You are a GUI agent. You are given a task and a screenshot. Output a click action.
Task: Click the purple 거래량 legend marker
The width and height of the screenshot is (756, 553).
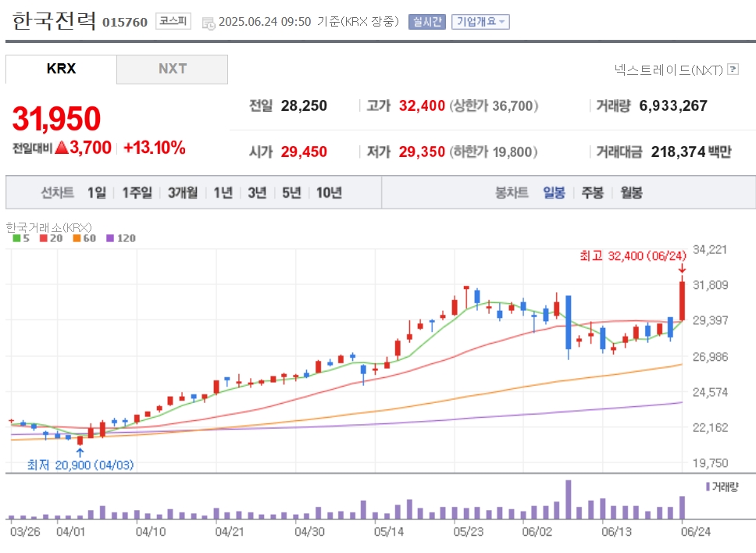(708, 487)
